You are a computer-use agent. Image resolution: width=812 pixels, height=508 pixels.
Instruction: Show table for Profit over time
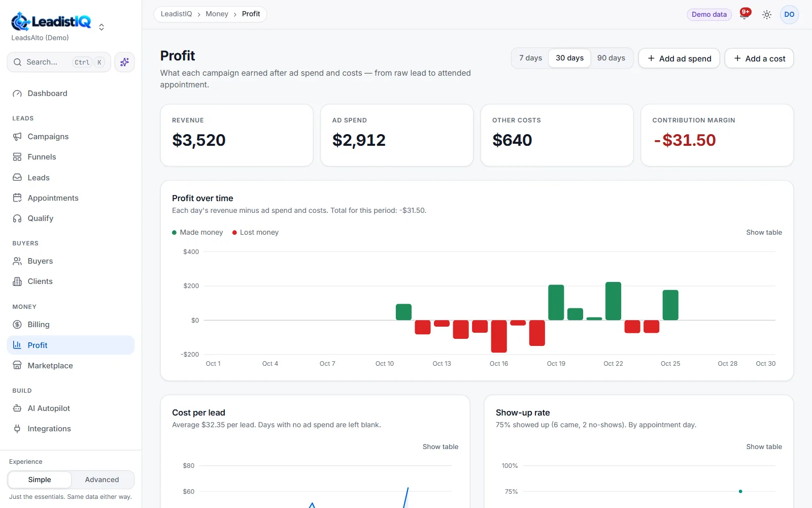pyautogui.click(x=764, y=232)
